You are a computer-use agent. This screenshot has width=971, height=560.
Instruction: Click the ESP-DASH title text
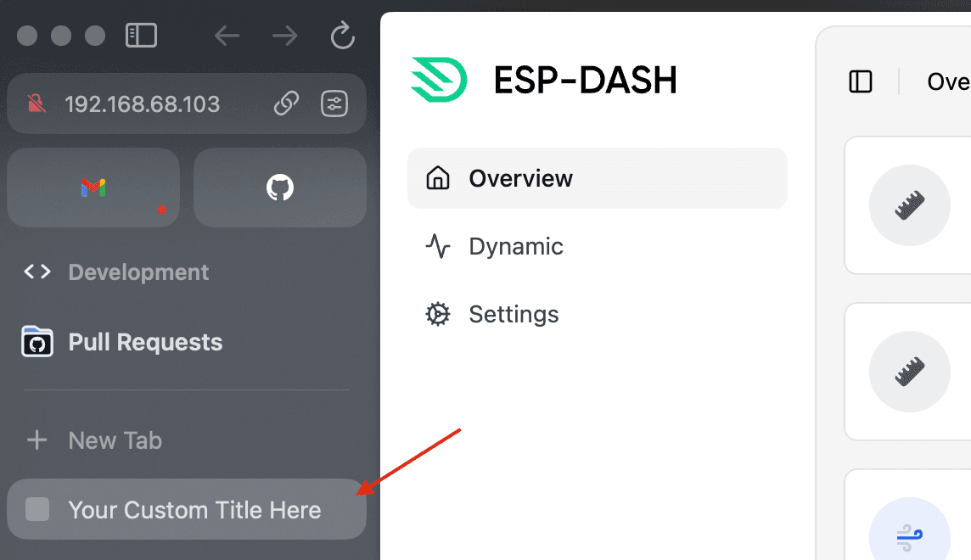(585, 80)
